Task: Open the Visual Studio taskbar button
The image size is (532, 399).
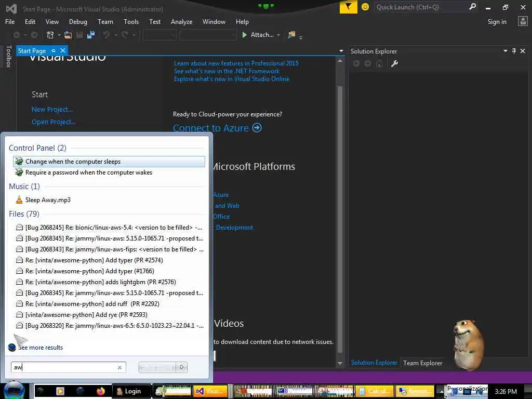Action: [x=210, y=391]
